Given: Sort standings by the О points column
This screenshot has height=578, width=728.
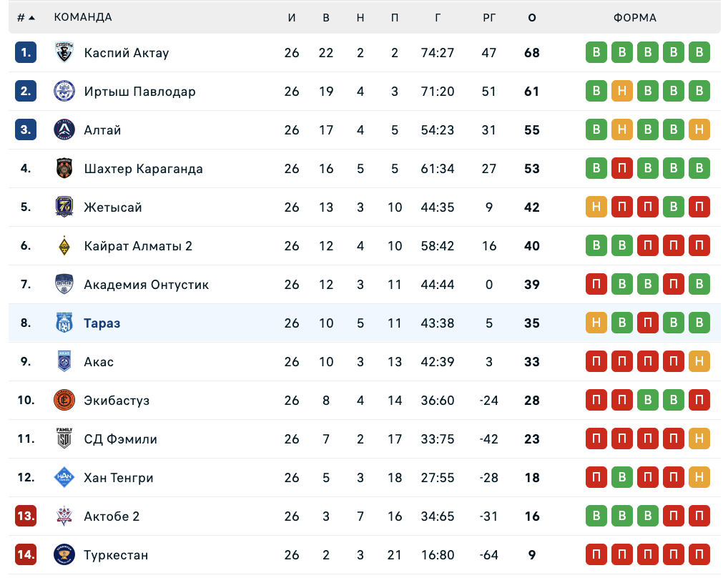Looking at the screenshot, I should click(x=532, y=17).
